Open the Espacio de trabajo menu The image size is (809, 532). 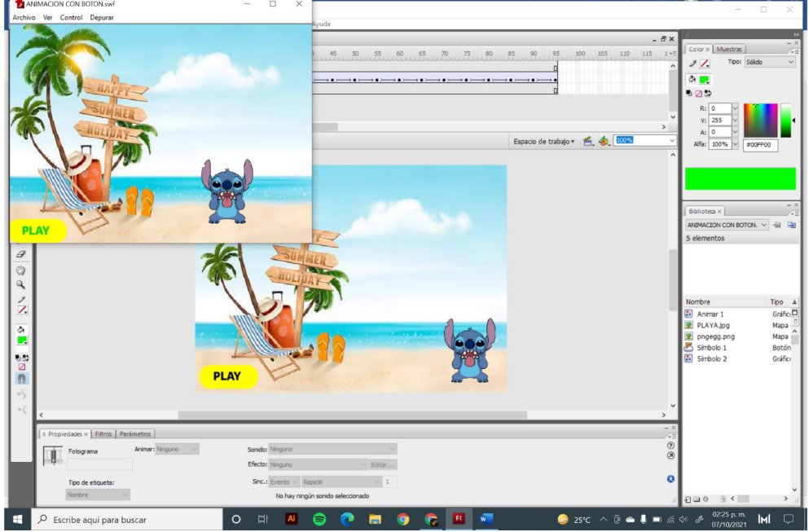tap(543, 142)
